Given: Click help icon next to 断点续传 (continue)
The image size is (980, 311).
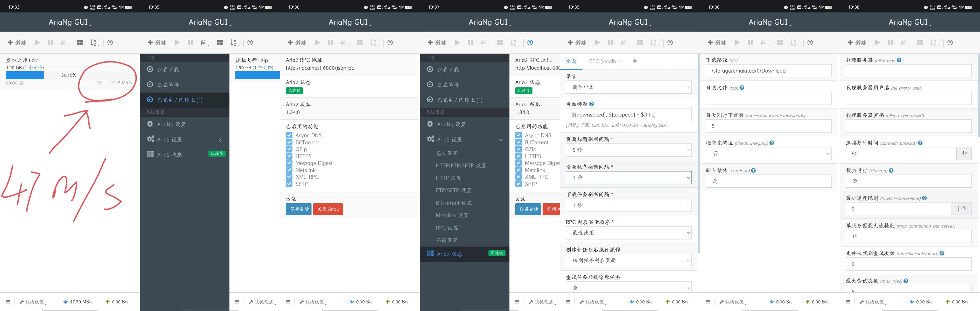Looking at the screenshot, I should click(754, 170).
